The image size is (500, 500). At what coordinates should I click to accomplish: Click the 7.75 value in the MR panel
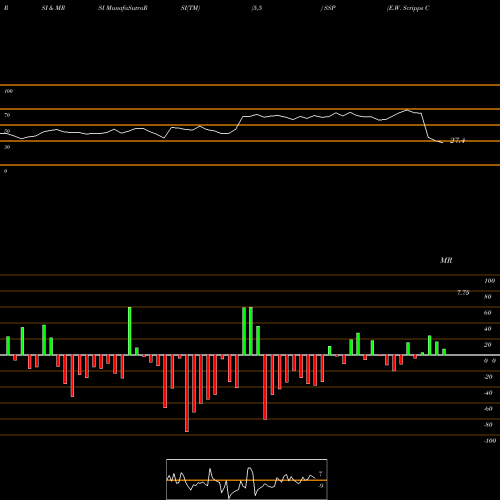[463, 293]
